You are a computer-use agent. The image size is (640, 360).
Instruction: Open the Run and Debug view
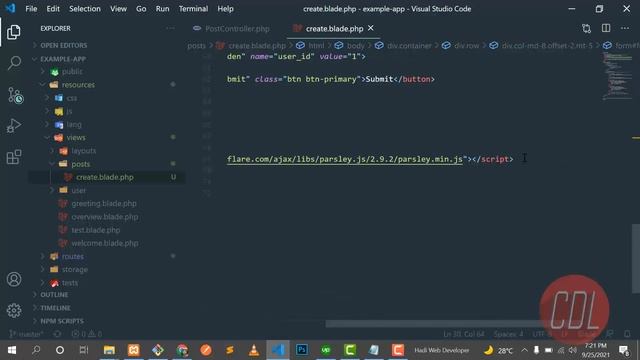click(14, 126)
